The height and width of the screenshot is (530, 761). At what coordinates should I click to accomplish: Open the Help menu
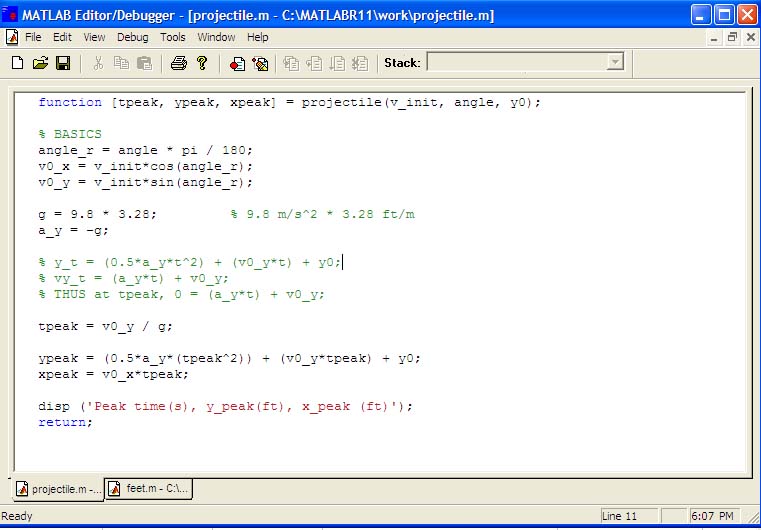pos(257,37)
